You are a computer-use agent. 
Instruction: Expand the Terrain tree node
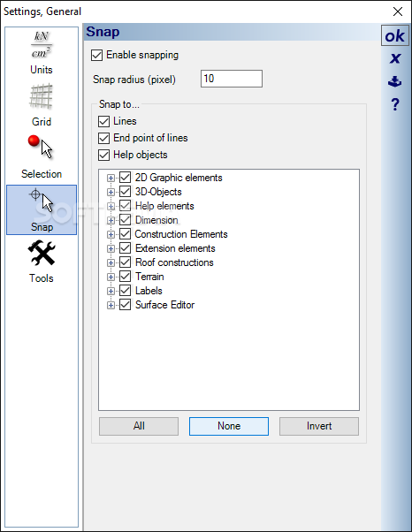click(111, 277)
